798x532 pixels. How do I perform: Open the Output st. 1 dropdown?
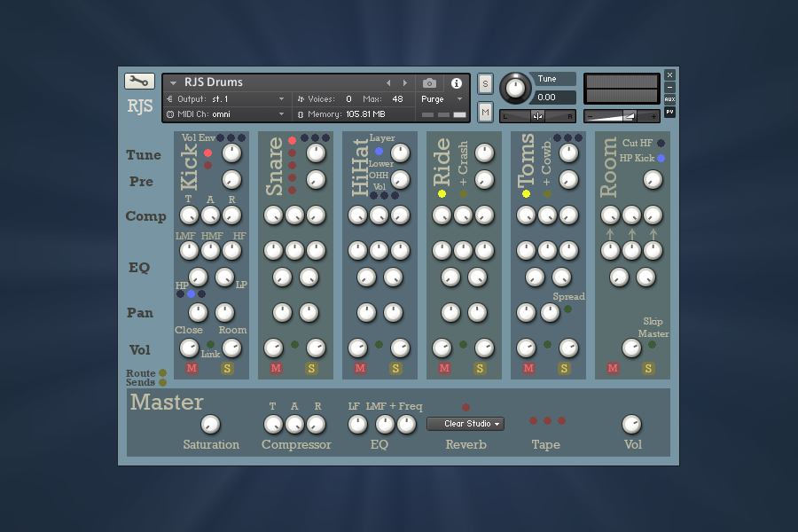pyautogui.click(x=225, y=98)
